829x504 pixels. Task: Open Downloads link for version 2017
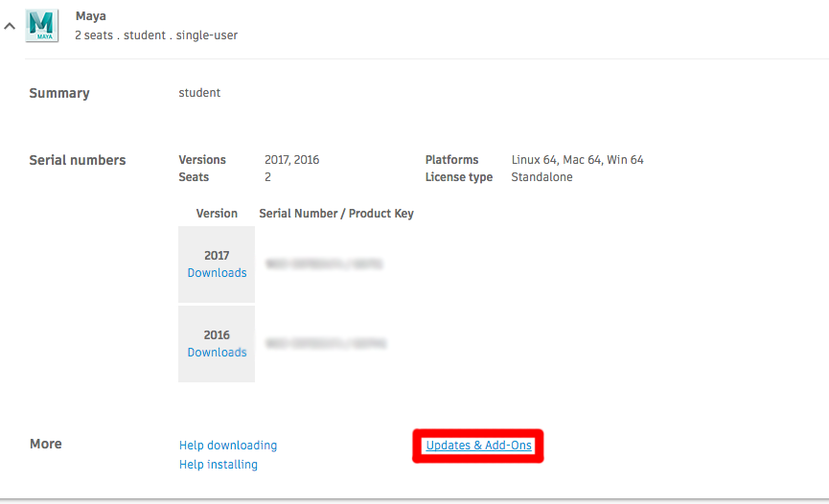(217, 273)
